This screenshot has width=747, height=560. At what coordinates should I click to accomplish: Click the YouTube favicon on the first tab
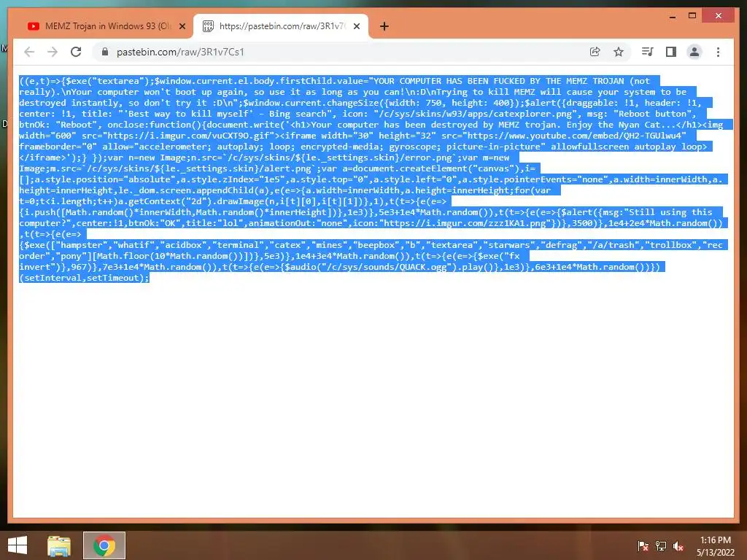point(34,26)
